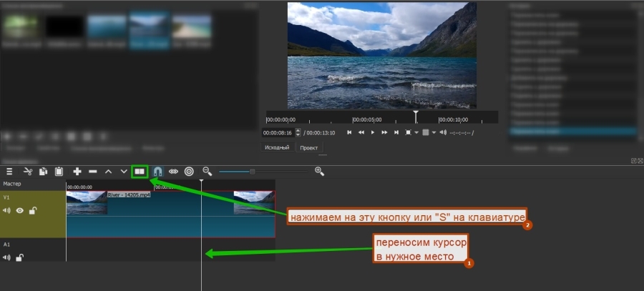The width and height of the screenshot is (644, 291).
Task: Switch to the Исходный tab
Action: point(277,147)
